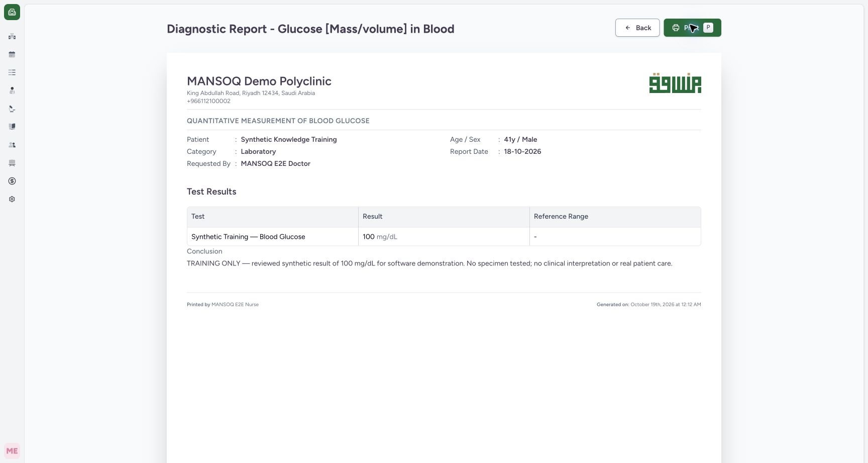Click the phone number +966112100002

[x=208, y=101]
